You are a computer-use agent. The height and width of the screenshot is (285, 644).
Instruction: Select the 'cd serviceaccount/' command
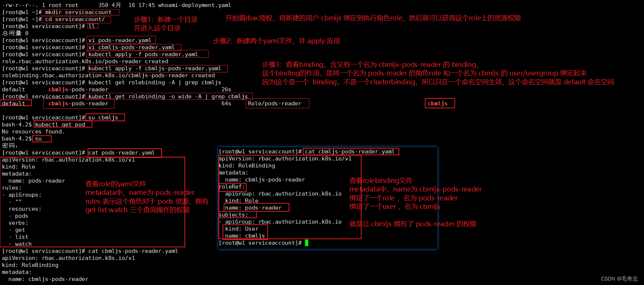[x=75, y=19]
